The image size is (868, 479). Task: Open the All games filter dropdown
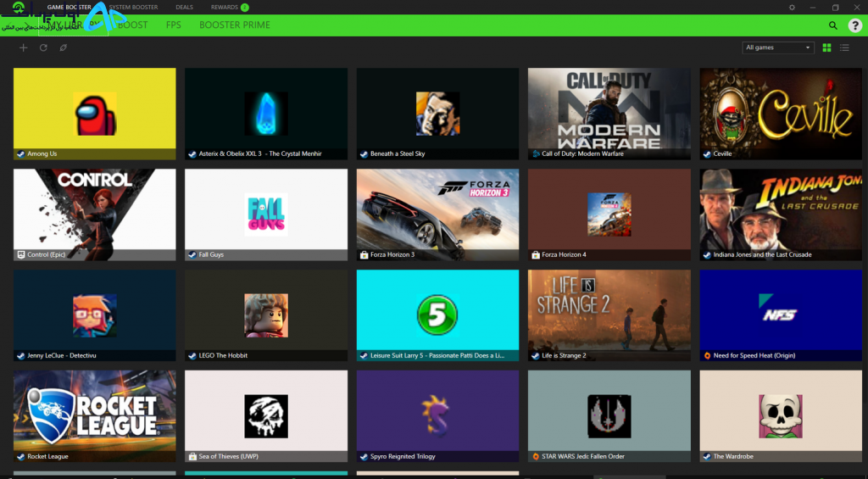click(x=778, y=47)
